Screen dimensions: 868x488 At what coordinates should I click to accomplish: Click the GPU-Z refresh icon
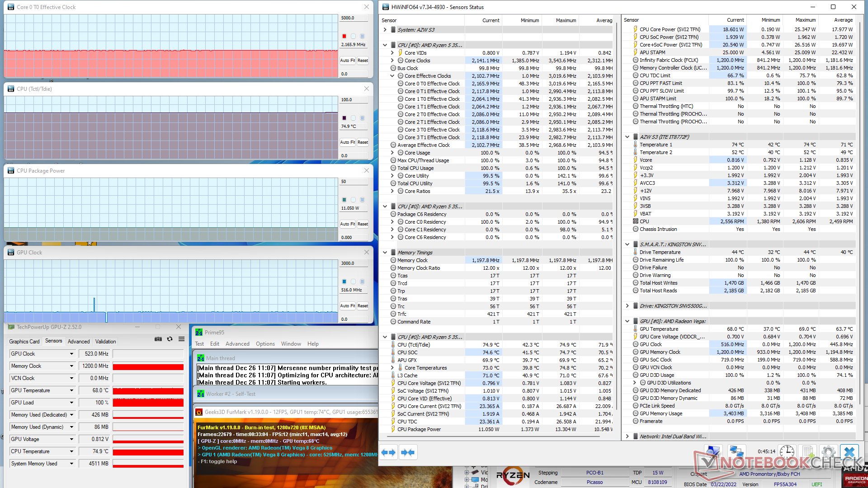(x=170, y=339)
